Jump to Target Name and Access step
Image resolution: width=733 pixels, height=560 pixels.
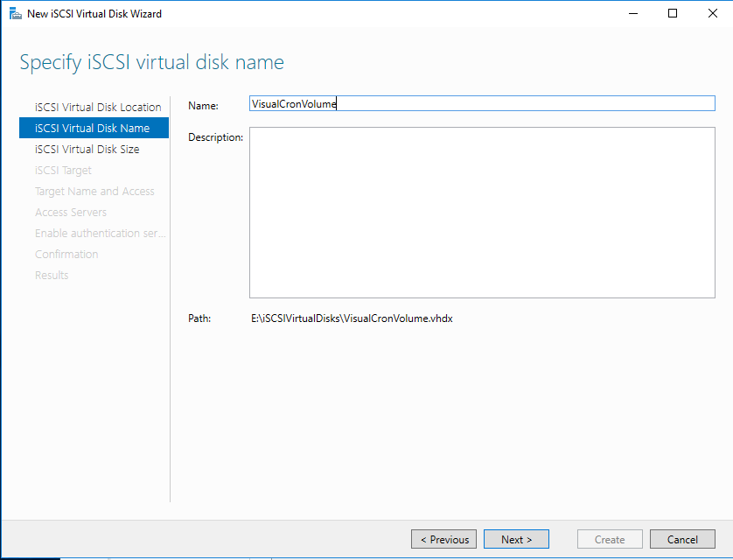[x=94, y=191]
